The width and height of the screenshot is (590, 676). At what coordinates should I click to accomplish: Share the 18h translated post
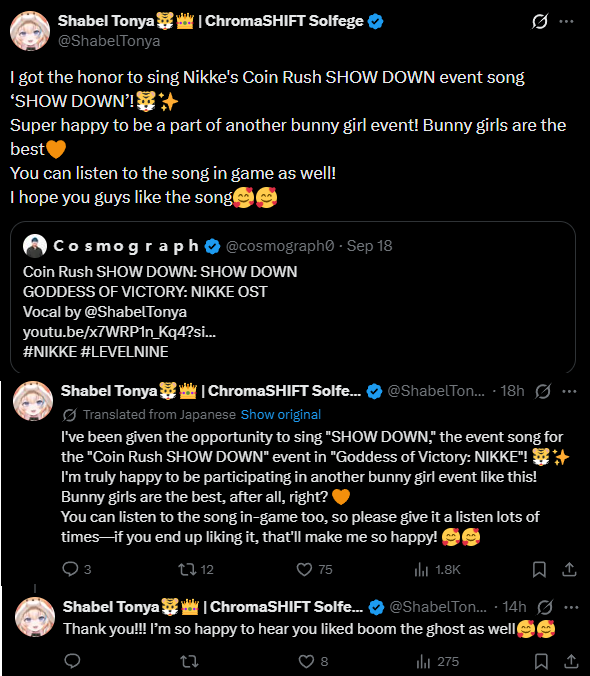coord(569,569)
